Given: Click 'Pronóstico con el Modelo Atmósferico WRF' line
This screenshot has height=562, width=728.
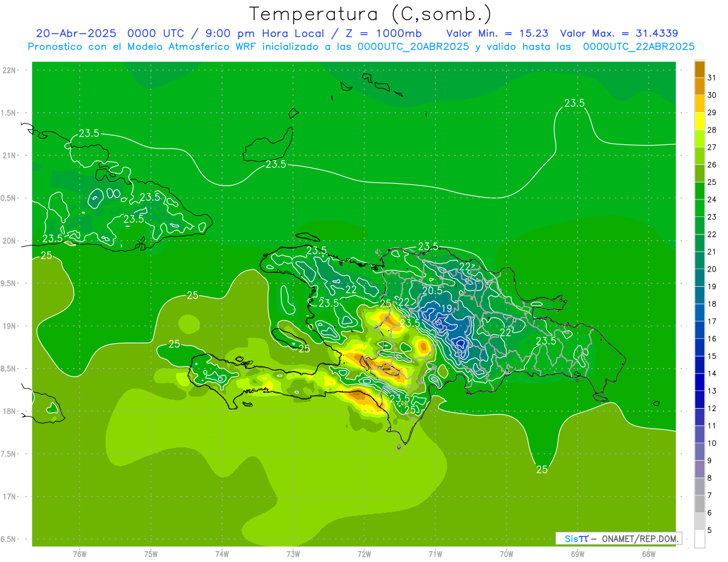Looking at the screenshot, I should pyautogui.click(x=143, y=47).
